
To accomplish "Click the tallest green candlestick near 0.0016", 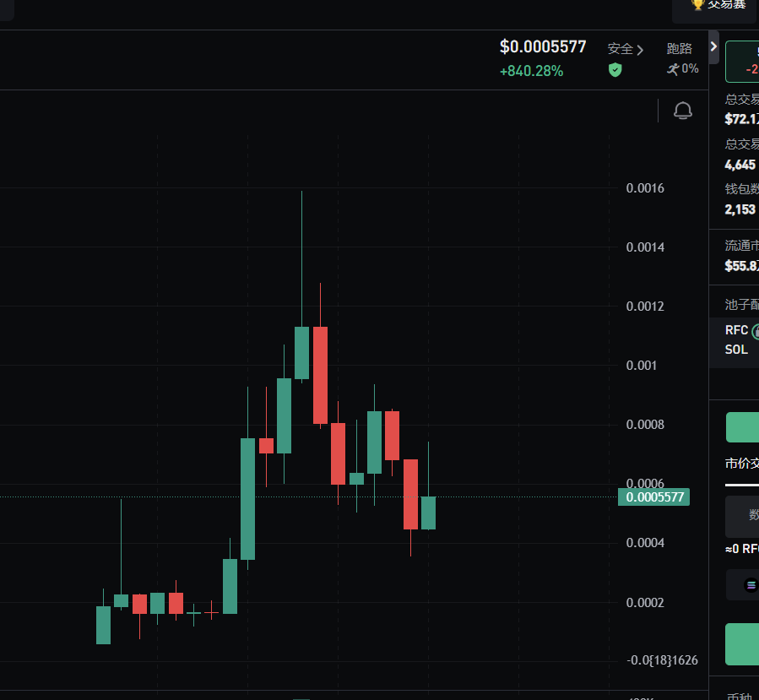I will tap(301, 352).
